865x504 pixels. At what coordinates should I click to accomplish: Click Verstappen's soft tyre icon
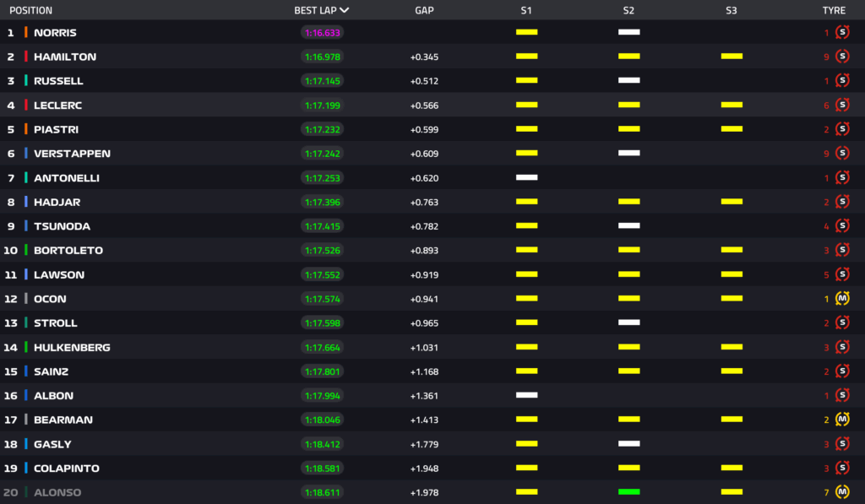pos(841,154)
